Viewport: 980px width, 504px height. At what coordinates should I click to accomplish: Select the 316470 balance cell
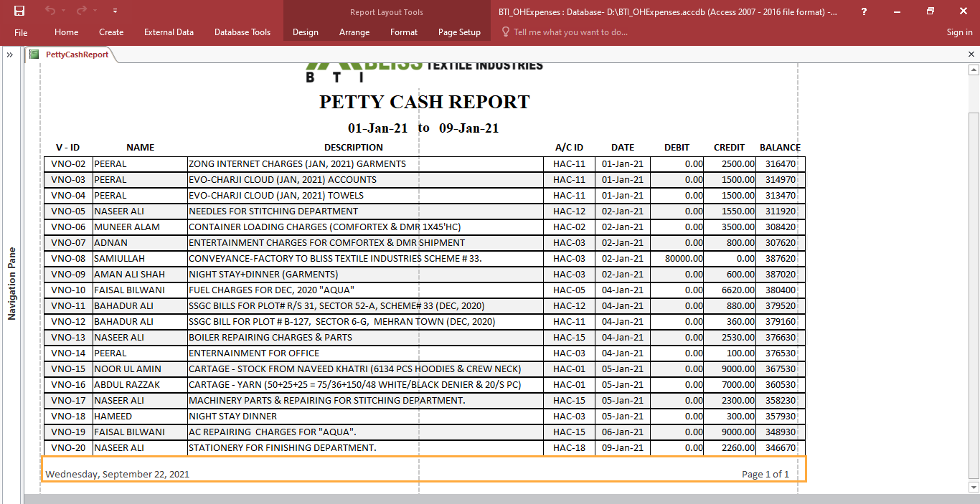(x=781, y=164)
